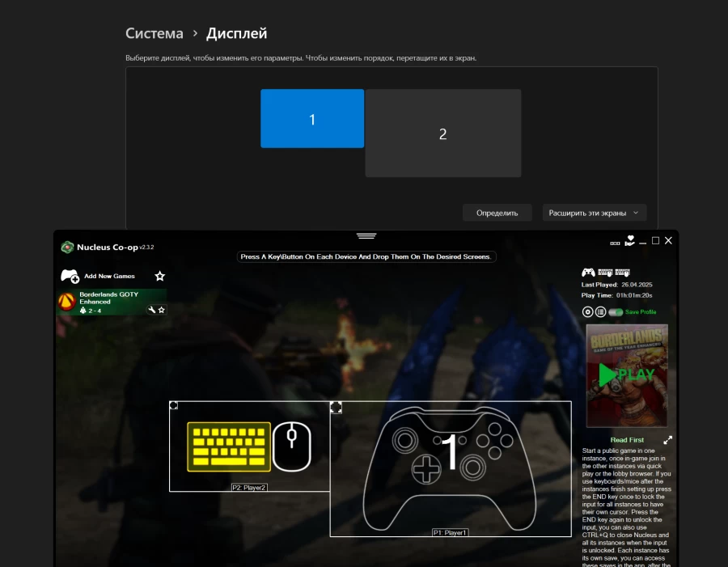Toggle the Save Profile switch
This screenshot has height=567, width=728.
click(616, 312)
